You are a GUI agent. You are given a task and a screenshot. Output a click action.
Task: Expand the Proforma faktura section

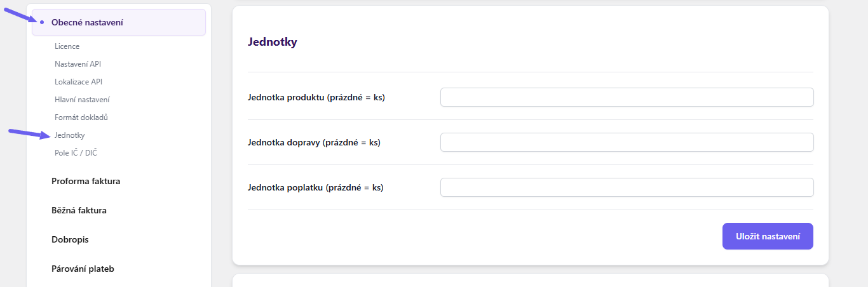click(x=86, y=181)
